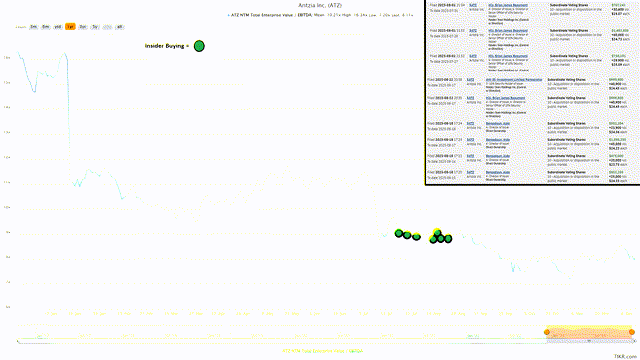Screen dimensions: 640x360
Task: Click the orange selected range in the navigator
Action: (x=589, y=332)
